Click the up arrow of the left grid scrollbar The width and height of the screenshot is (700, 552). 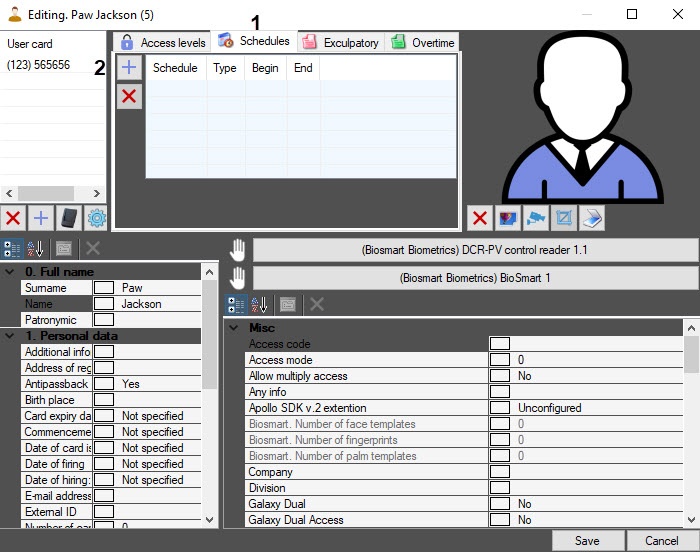pyautogui.click(x=209, y=272)
